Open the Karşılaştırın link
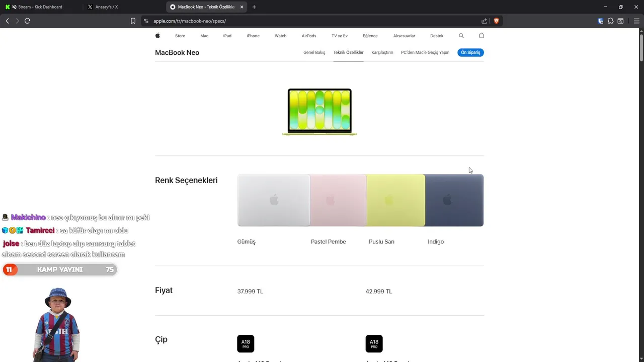 (382, 52)
